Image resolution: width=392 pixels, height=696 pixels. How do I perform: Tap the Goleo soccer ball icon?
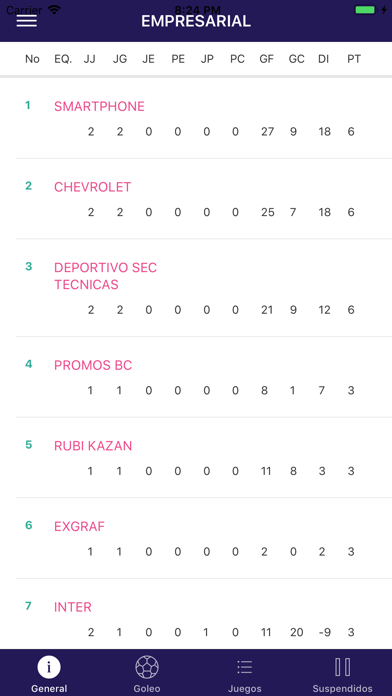coord(147,667)
